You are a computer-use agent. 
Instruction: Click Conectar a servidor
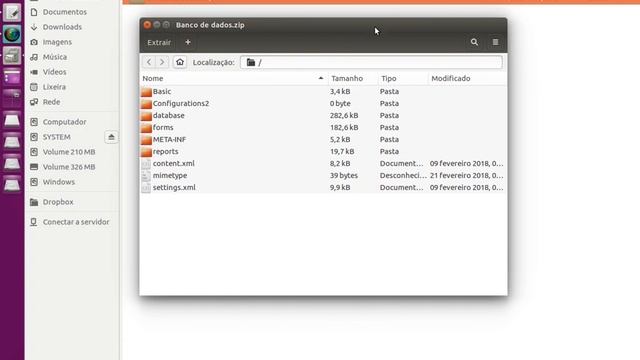click(76, 222)
